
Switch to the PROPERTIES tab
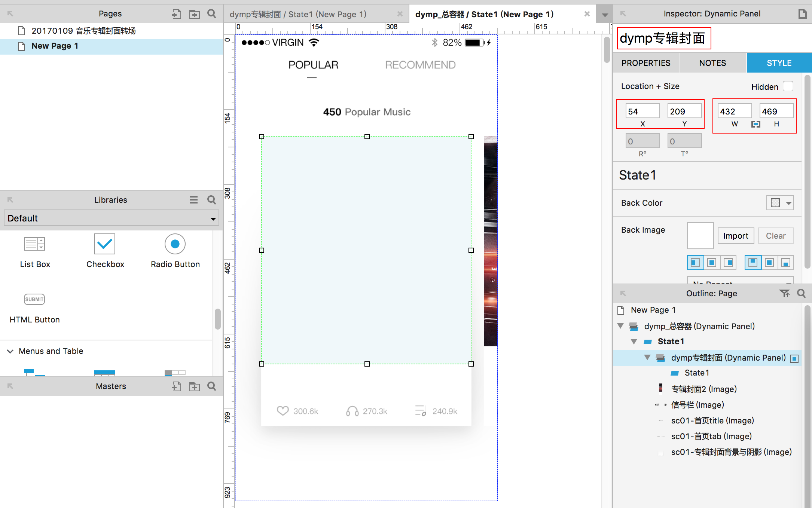pos(646,63)
